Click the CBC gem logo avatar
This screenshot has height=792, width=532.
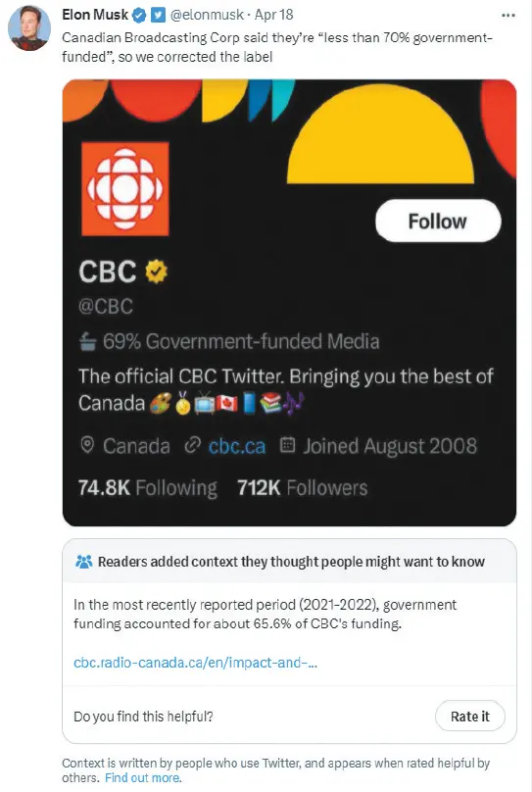pos(125,188)
